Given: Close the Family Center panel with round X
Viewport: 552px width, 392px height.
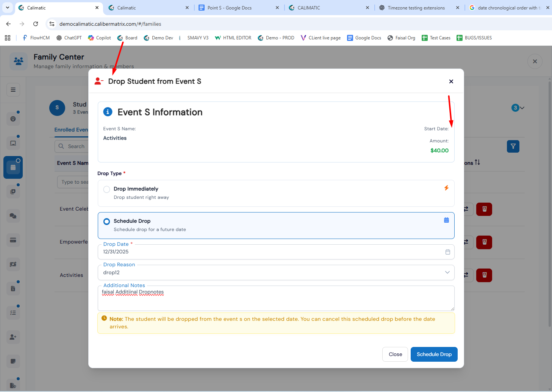Looking at the screenshot, I should [535, 61].
